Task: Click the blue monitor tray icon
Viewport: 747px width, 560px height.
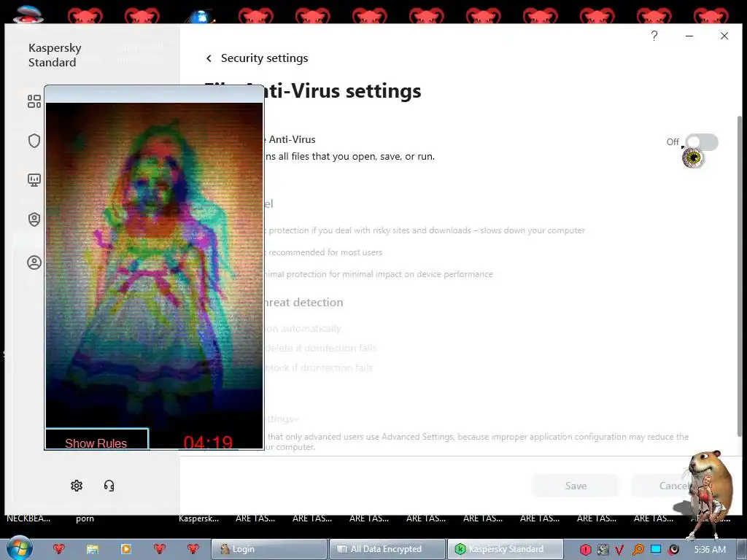Action: (656, 549)
